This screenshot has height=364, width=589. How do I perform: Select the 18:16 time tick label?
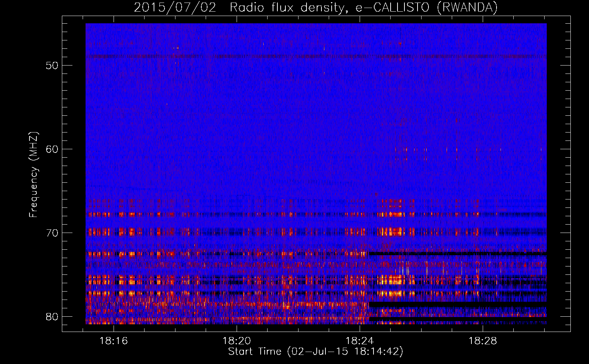pos(114,341)
